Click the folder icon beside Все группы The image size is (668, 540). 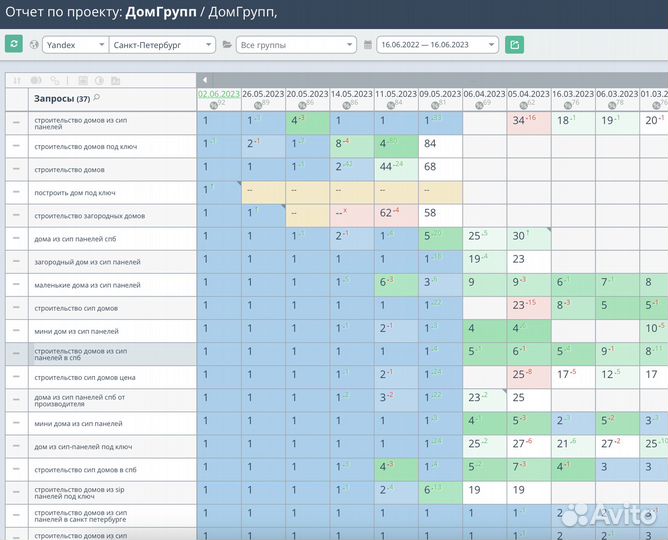pyautogui.click(x=227, y=45)
